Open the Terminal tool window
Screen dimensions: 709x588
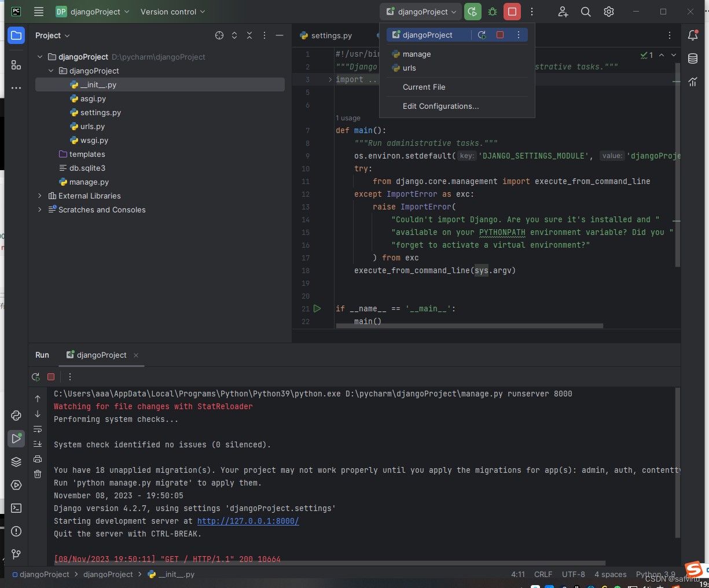coord(16,508)
